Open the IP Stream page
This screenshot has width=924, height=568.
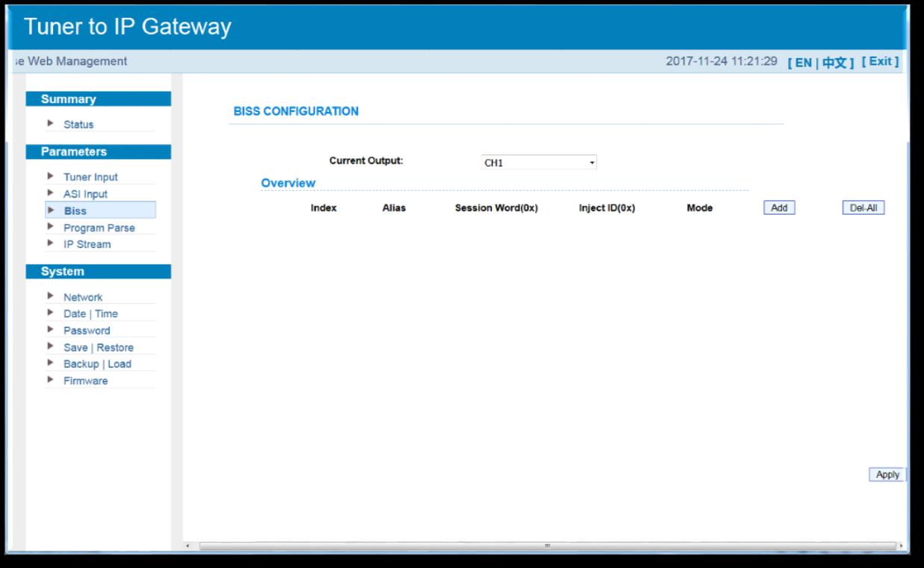click(87, 244)
